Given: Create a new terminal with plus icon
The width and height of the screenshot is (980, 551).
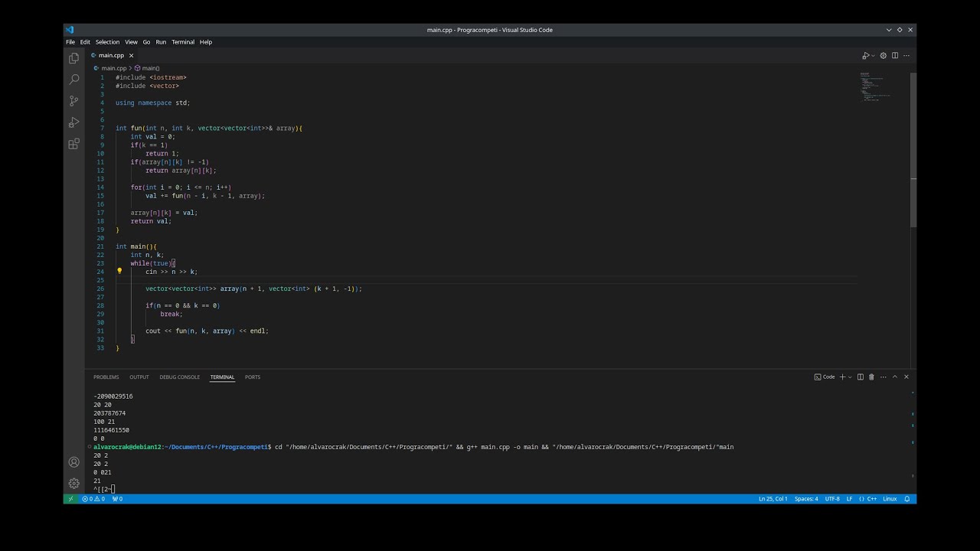Looking at the screenshot, I should [843, 377].
